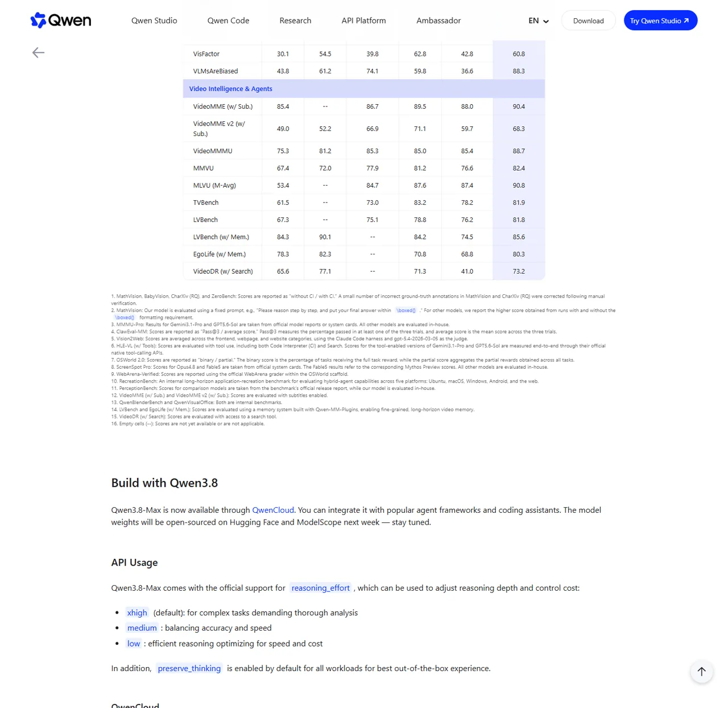Click the preserve_thinking code tag
728x708 pixels.
click(189, 668)
